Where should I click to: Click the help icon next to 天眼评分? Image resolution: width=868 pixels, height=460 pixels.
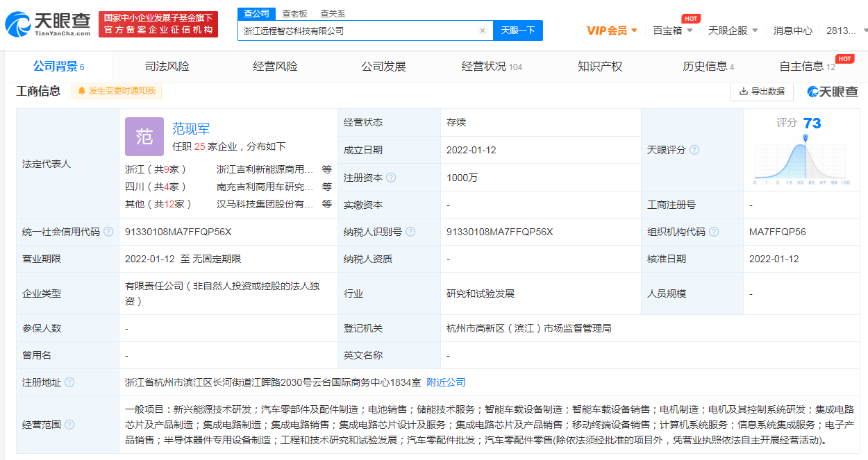[x=694, y=150]
